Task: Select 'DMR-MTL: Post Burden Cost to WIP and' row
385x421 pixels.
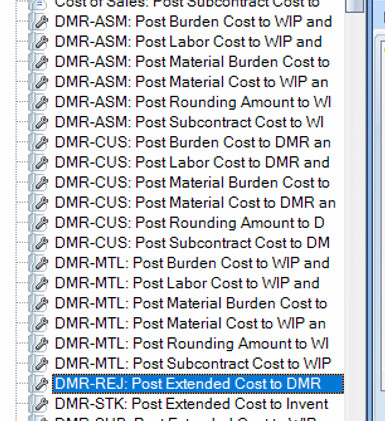Action: point(192,263)
